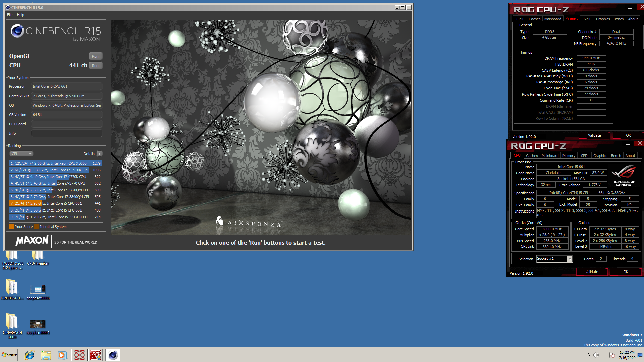Open Mainboard tab in upper CPU-Z window

click(553, 19)
